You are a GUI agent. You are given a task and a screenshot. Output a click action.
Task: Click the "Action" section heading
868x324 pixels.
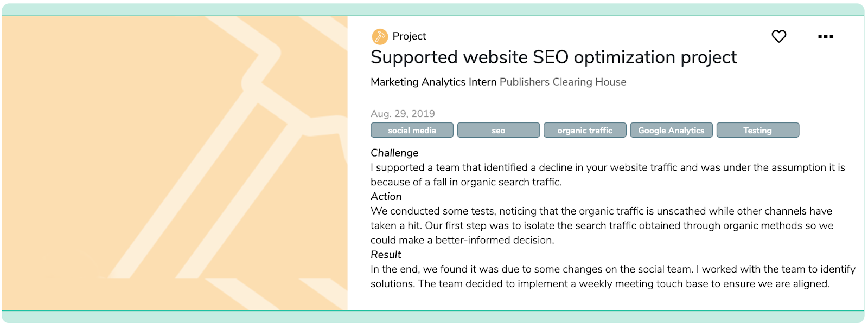tap(386, 197)
